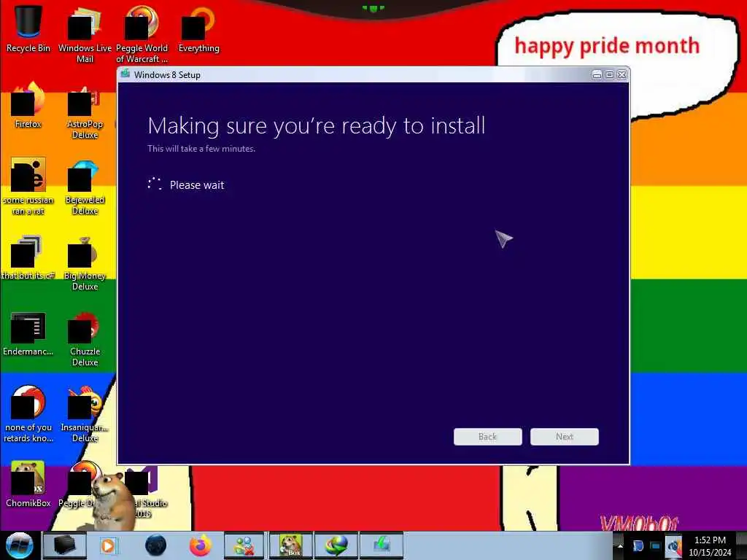747x560 pixels.
Task: Open Windows Live Mail desktop shortcut
Action: point(85,34)
